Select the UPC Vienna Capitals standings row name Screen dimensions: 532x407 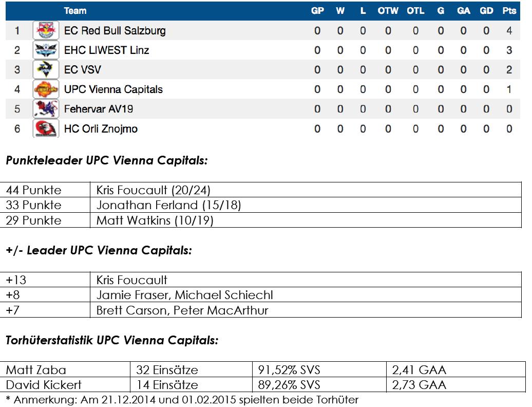113,89
